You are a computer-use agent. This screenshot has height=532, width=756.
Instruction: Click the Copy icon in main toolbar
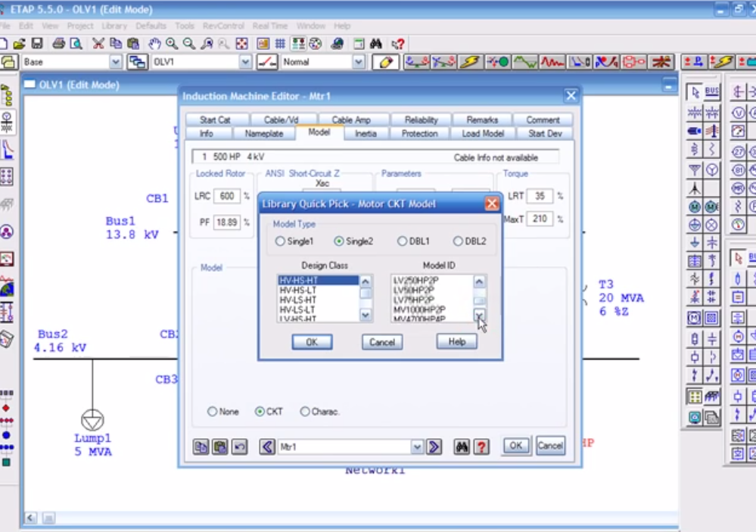pos(116,44)
